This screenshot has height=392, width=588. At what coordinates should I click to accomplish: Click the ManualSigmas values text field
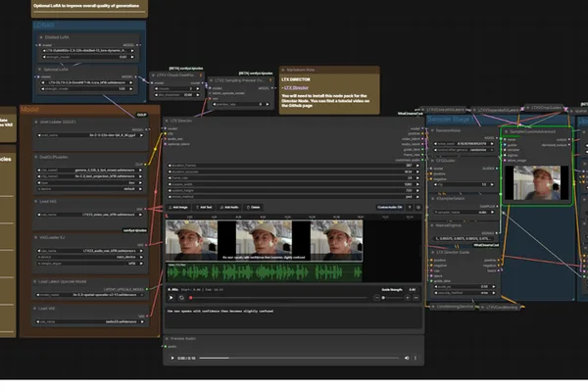click(465, 238)
